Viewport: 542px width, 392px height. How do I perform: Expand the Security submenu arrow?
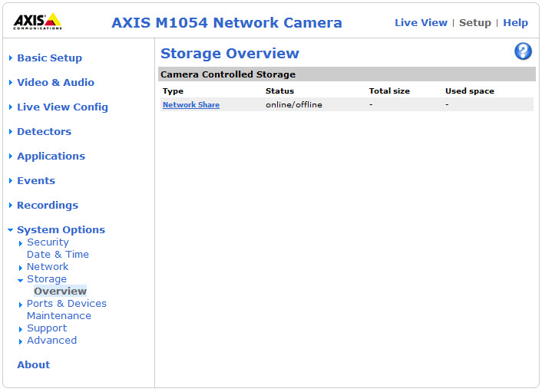21,243
